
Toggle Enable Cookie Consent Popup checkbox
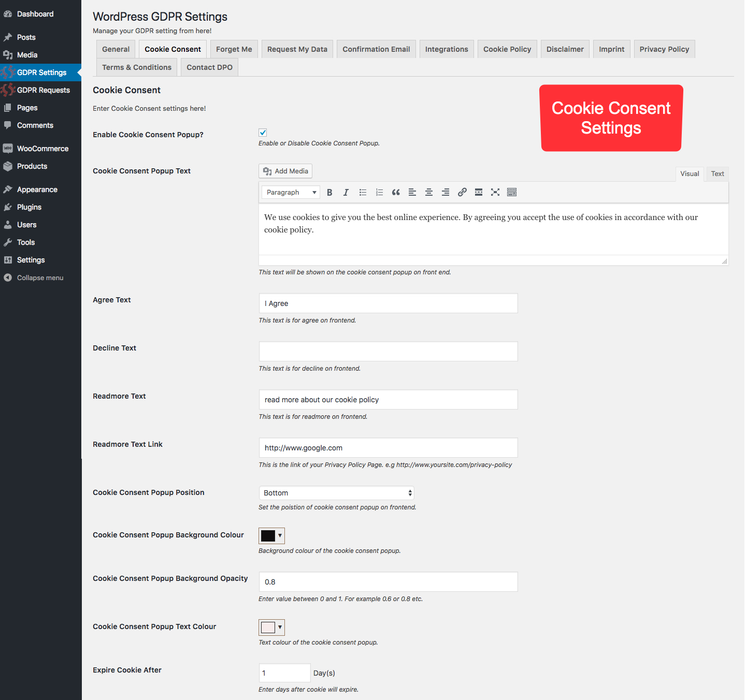coord(263,133)
